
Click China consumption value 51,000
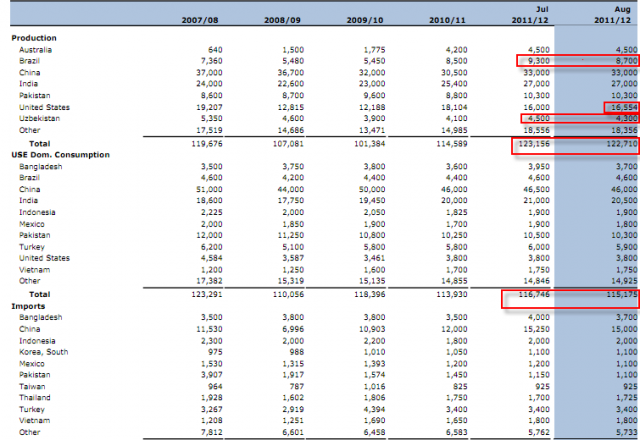(x=209, y=189)
